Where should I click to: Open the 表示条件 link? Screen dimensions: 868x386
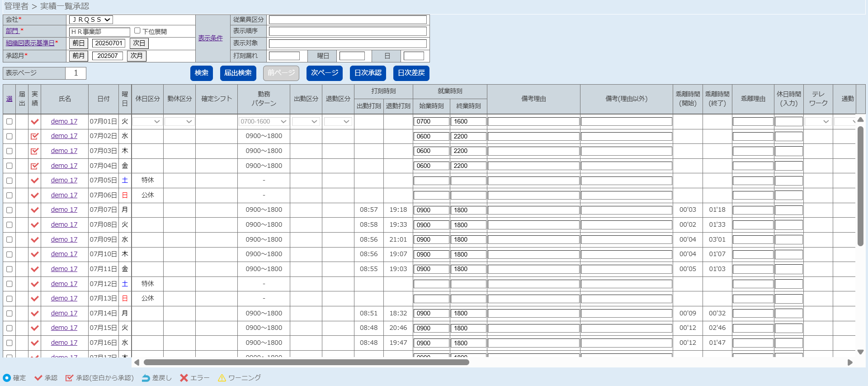[x=210, y=38]
